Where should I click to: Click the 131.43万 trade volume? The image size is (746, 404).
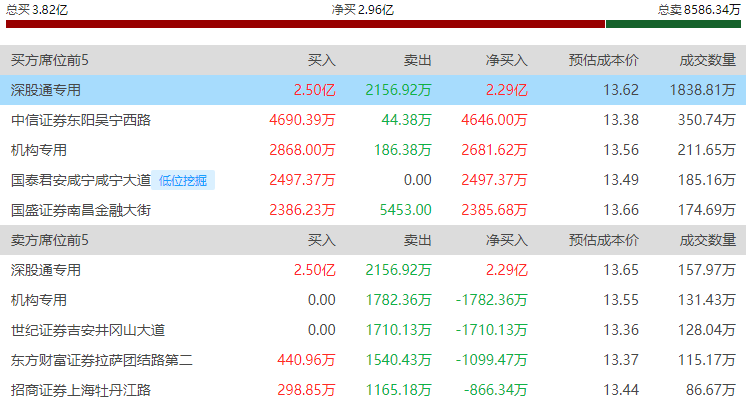(707, 300)
